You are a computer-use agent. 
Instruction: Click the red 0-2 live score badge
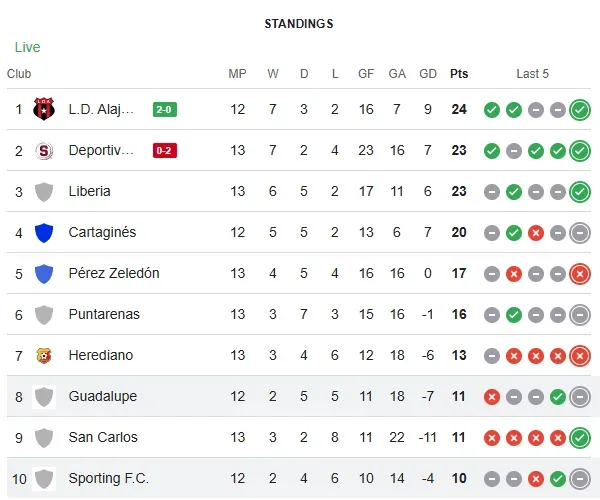pos(165,150)
